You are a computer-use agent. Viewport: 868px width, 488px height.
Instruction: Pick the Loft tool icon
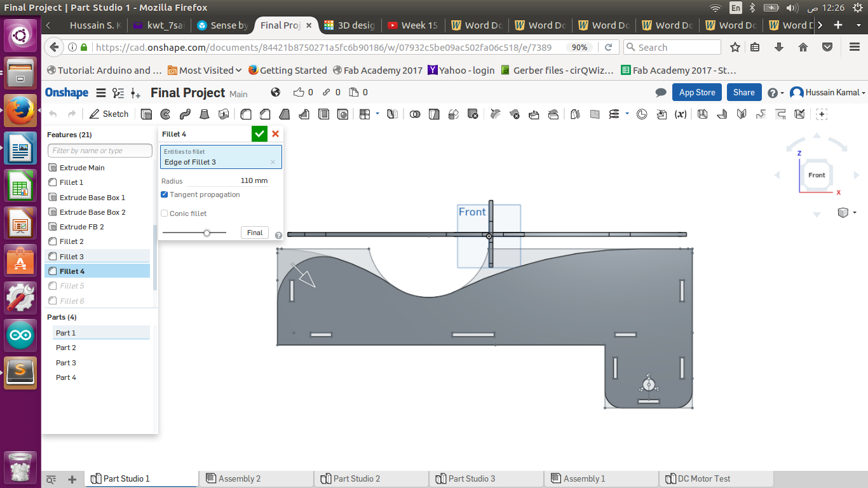click(205, 114)
